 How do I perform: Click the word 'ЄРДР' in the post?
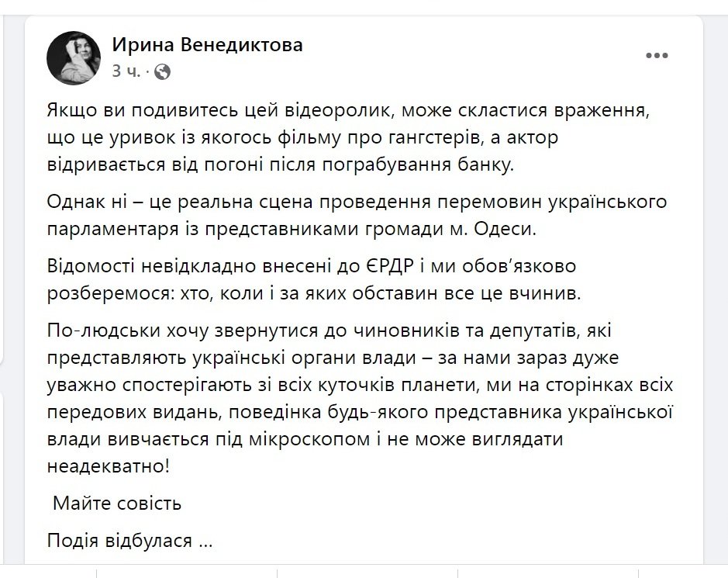pyautogui.click(x=387, y=266)
